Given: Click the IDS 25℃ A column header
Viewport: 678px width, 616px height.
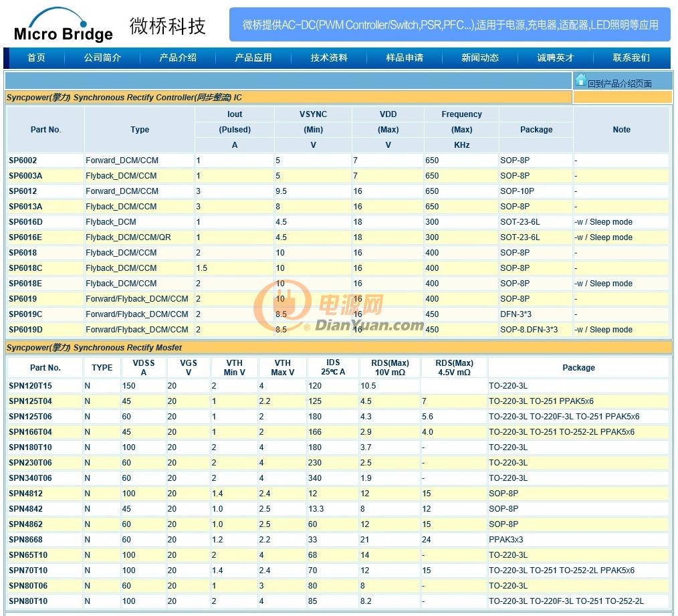Looking at the screenshot, I should point(333,367).
